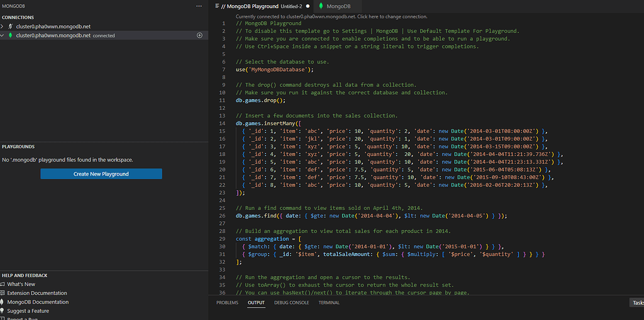644x320 pixels.
Task: Click the megaphone icon beside What's New
Action: [3, 284]
